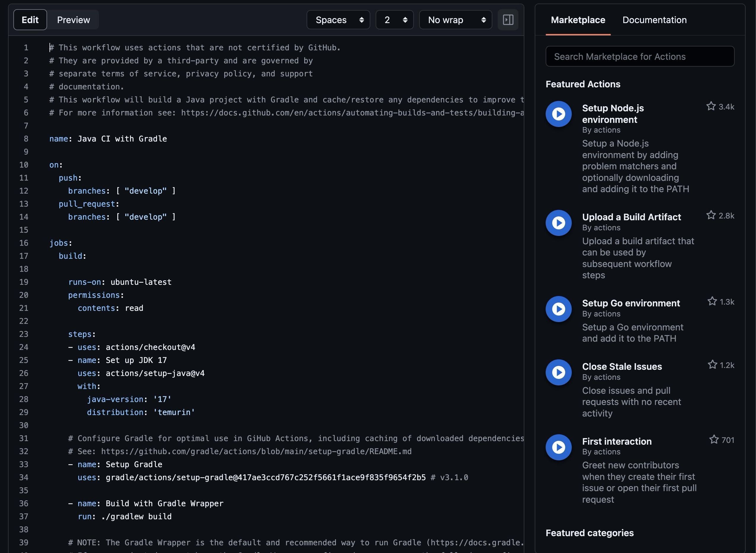Click the star icon next to 1.3k
This screenshot has height=553, width=756.
pos(712,301)
